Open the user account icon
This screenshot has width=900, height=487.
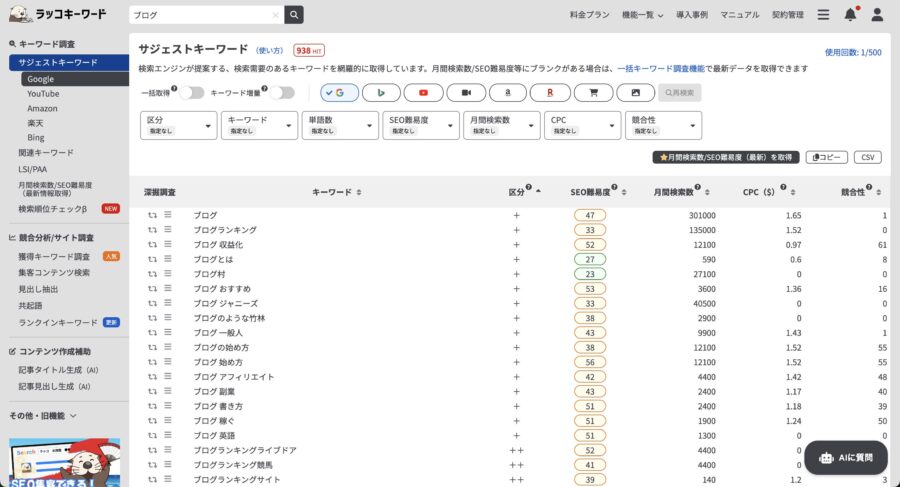(x=877, y=14)
